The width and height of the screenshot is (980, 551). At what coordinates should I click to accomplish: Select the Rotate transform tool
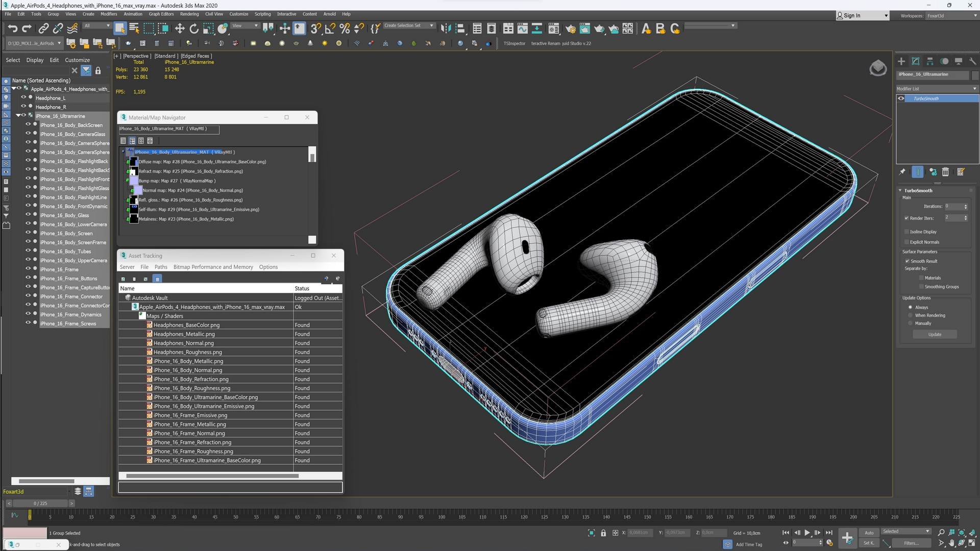(x=194, y=29)
